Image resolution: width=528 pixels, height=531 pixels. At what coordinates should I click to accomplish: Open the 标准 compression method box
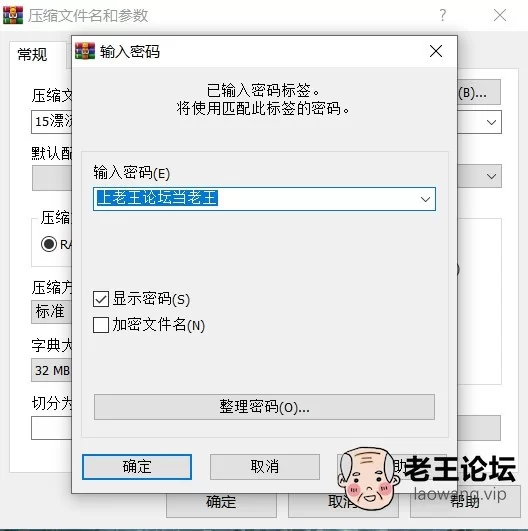(51, 312)
